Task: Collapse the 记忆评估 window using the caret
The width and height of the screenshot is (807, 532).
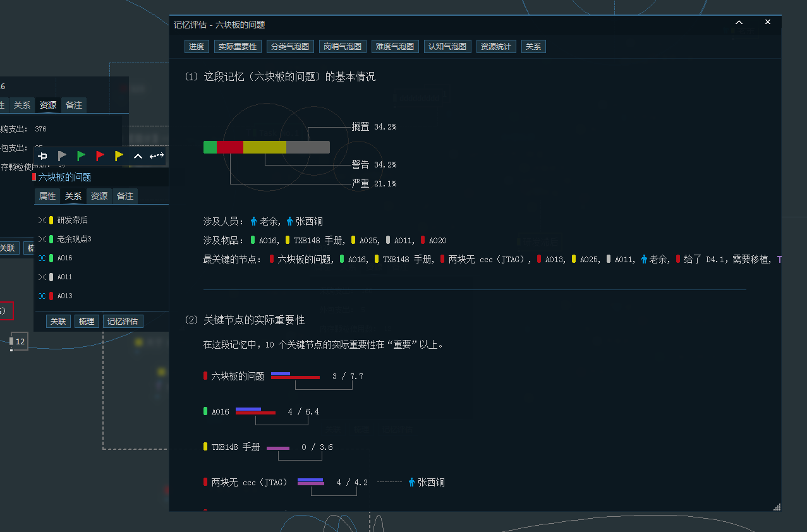Action: 739,23
